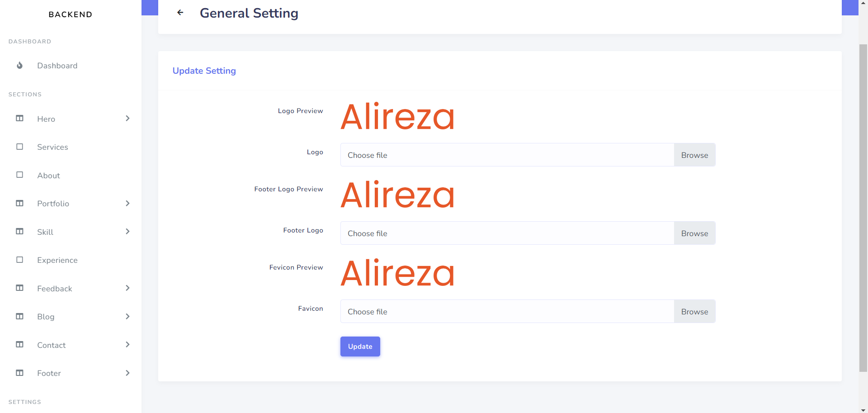Click the flame icon next to Dashboard
This screenshot has width=868, height=413.
point(20,66)
